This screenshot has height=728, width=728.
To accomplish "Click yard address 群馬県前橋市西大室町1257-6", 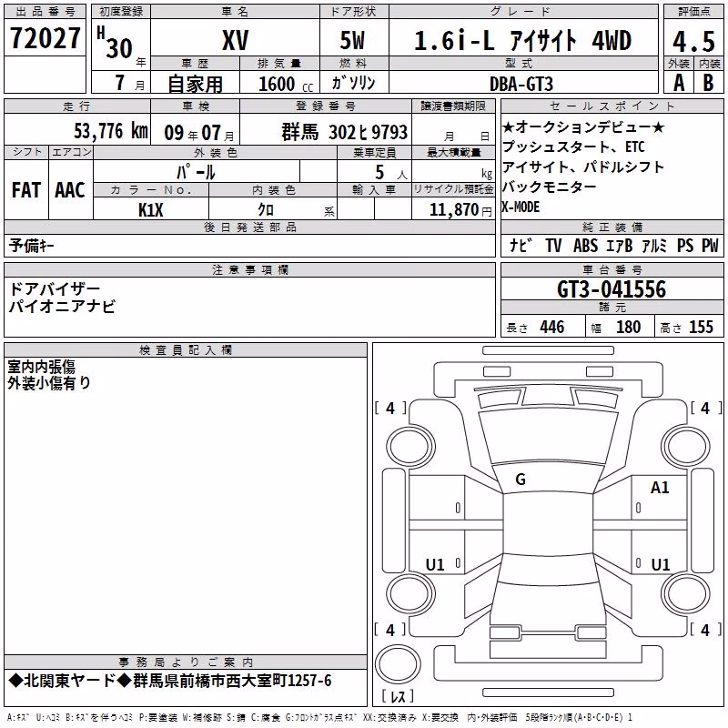I will pos(232,681).
